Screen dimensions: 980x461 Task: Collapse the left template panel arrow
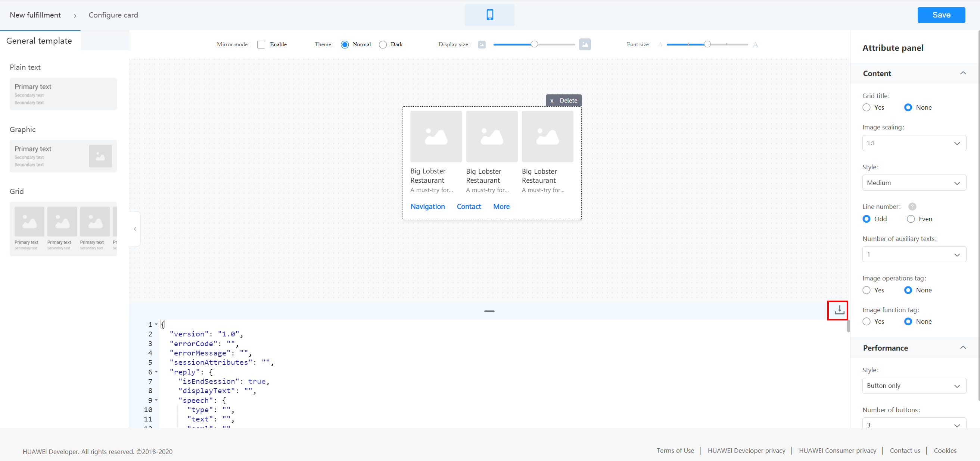[x=135, y=229]
